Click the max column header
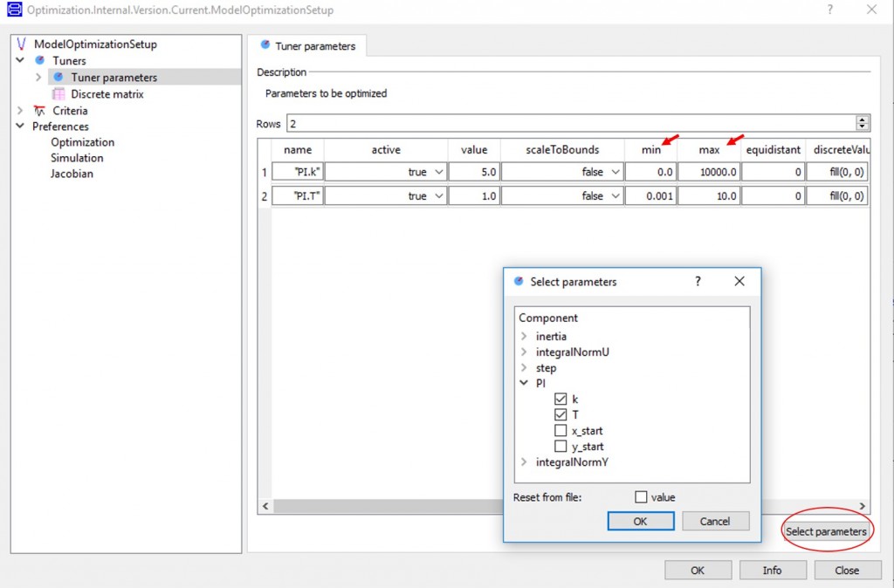894x588 pixels. pos(709,150)
